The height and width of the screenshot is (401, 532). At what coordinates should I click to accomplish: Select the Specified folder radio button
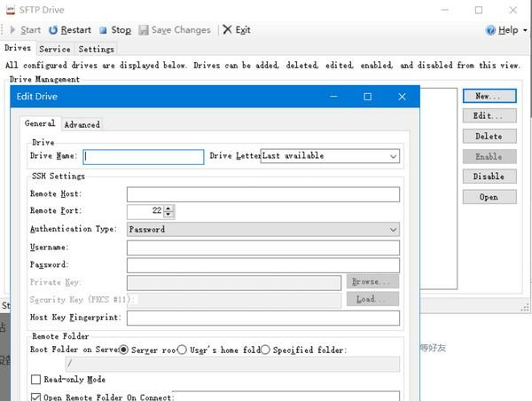click(265, 350)
